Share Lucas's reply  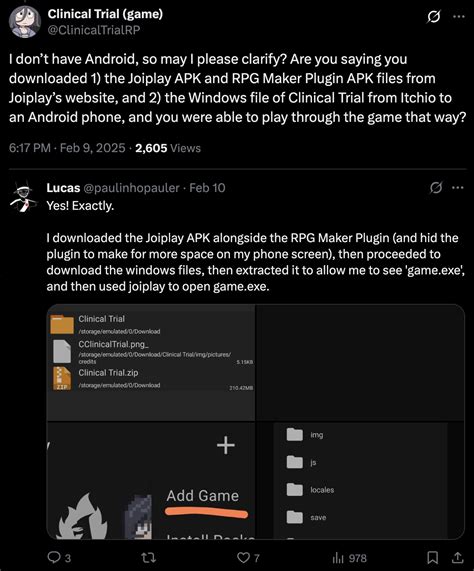(457, 558)
